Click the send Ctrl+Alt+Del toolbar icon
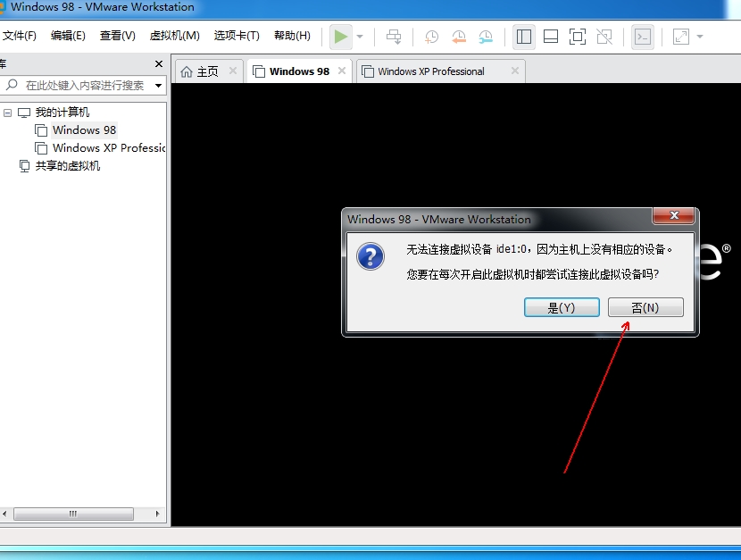Viewport: 741px width, 560px height. [x=394, y=37]
